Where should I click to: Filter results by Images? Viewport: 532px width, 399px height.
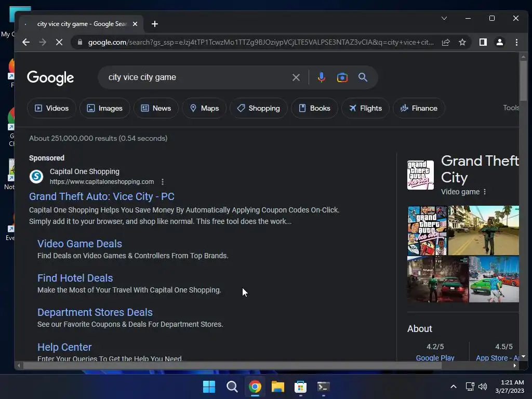click(104, 108)
